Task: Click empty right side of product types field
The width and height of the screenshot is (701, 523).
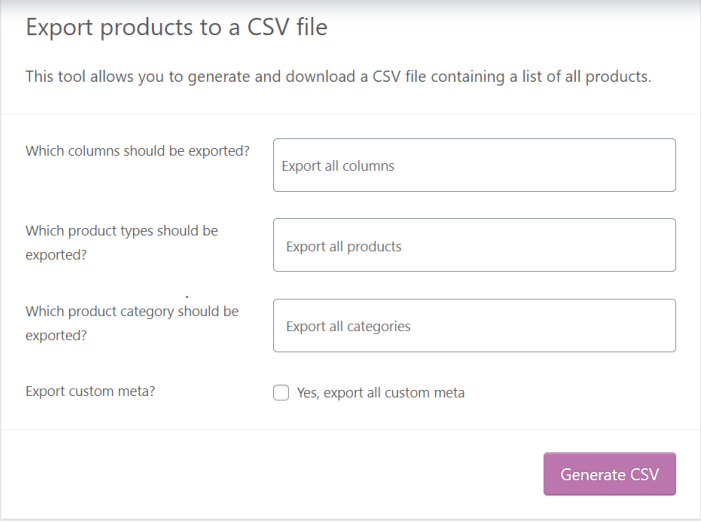Action: click(x=600, y=245)
